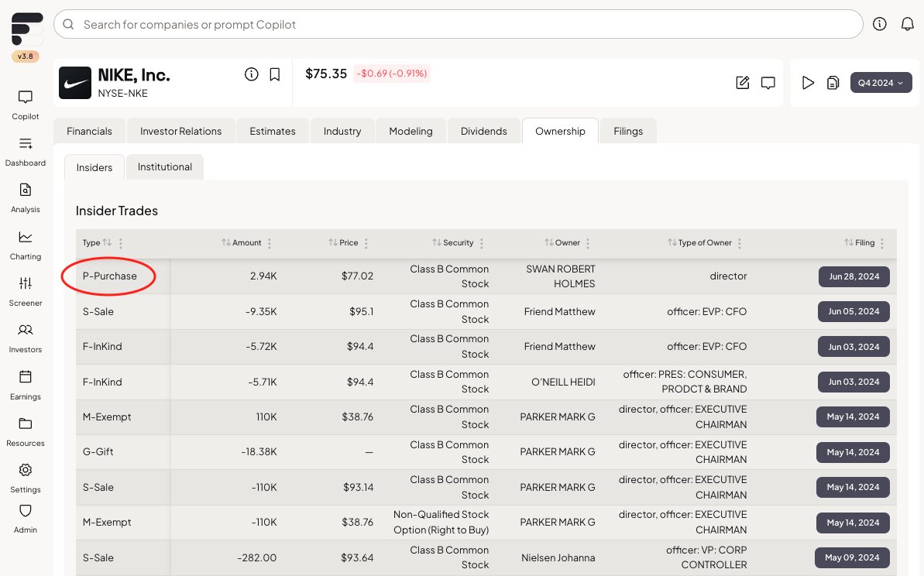Open the Price column options menu

pos(366,243)
